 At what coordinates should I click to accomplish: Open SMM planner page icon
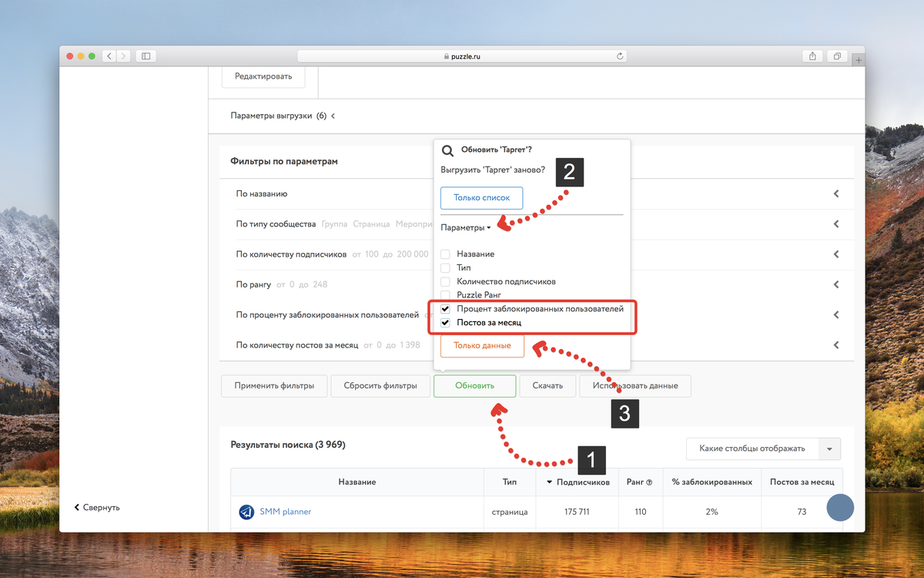(246, 512)
